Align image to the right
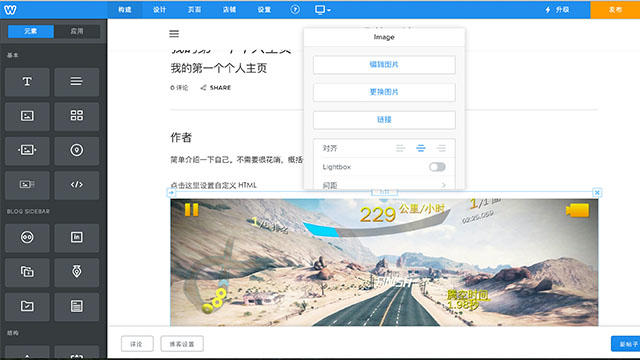 441,148
